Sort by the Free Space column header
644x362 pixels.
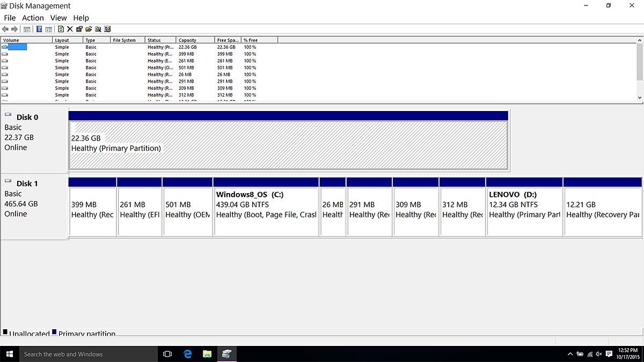pyautogui.click(x=228, y=40)
